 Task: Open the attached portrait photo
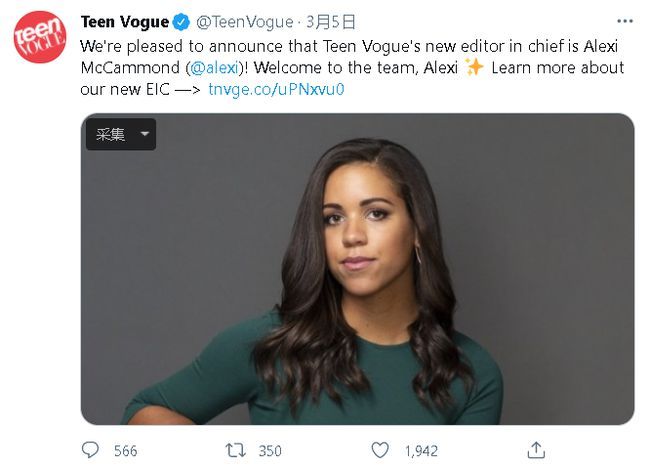click(357, 269)
